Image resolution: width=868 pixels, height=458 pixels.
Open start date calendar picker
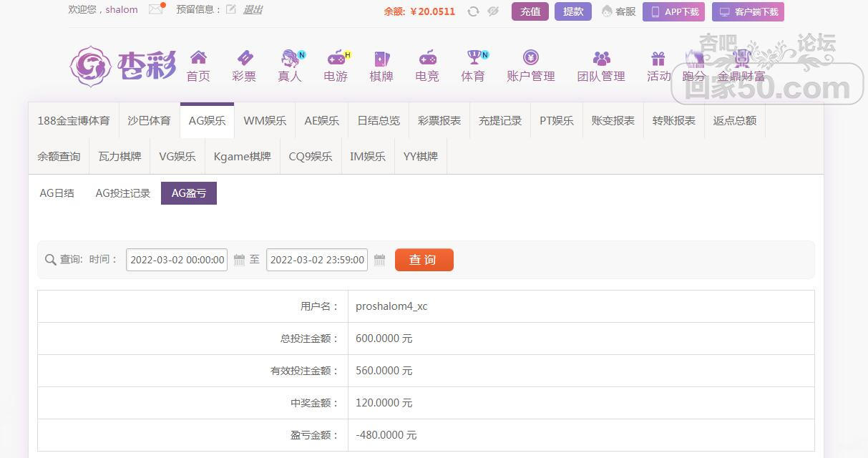point(240,260)
